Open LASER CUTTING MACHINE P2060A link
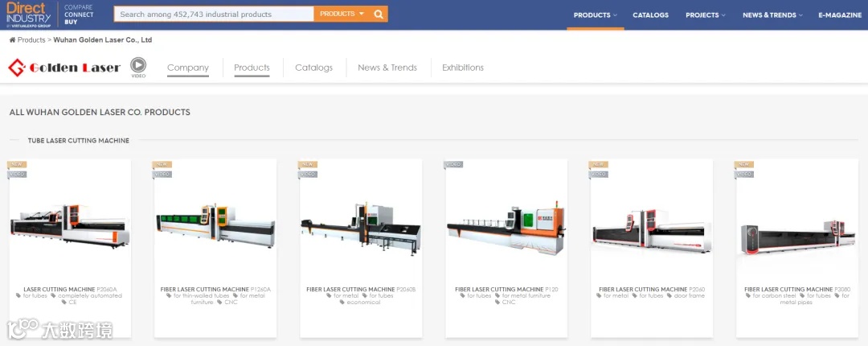Screen dimensions: 868x346 click(x=70, y=290)
